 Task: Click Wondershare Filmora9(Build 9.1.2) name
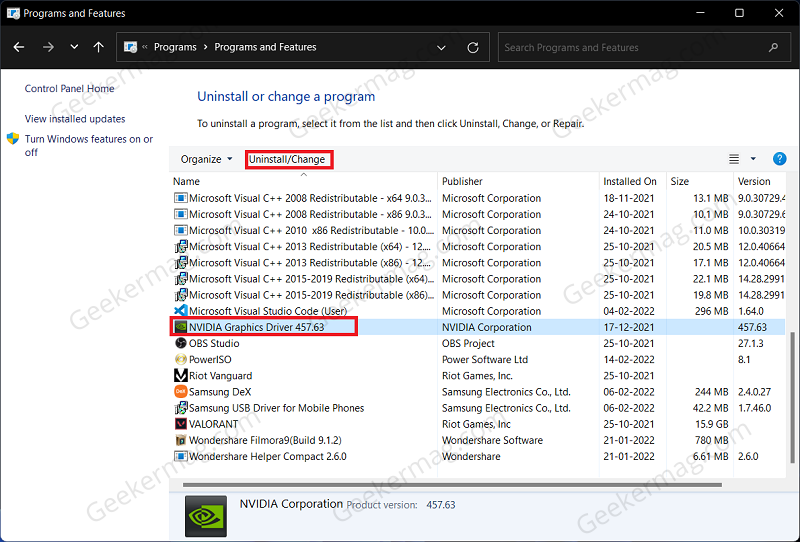coord(265,440)
